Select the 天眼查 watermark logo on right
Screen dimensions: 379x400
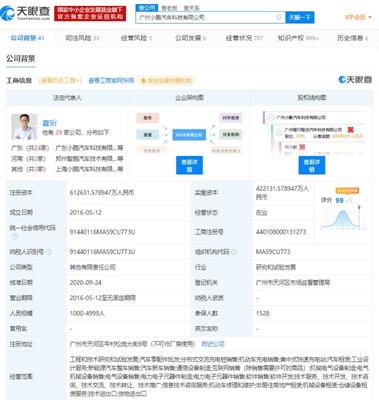click(355, 80)
